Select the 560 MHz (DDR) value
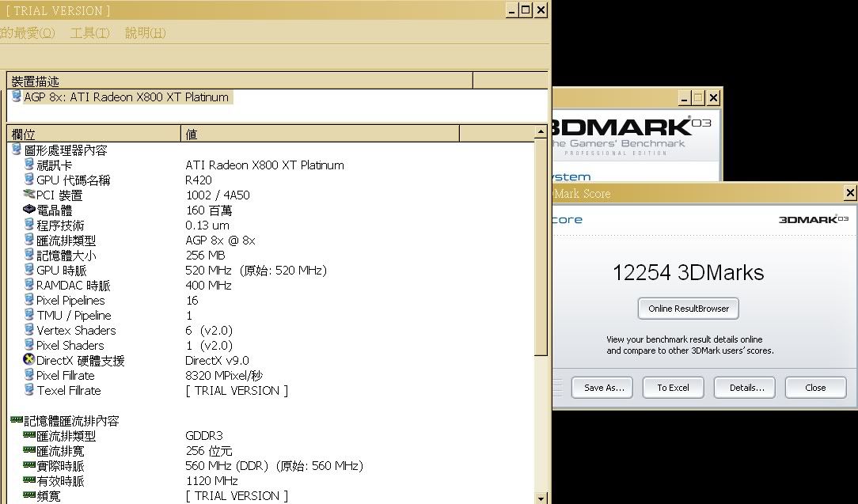 (275, 466)
